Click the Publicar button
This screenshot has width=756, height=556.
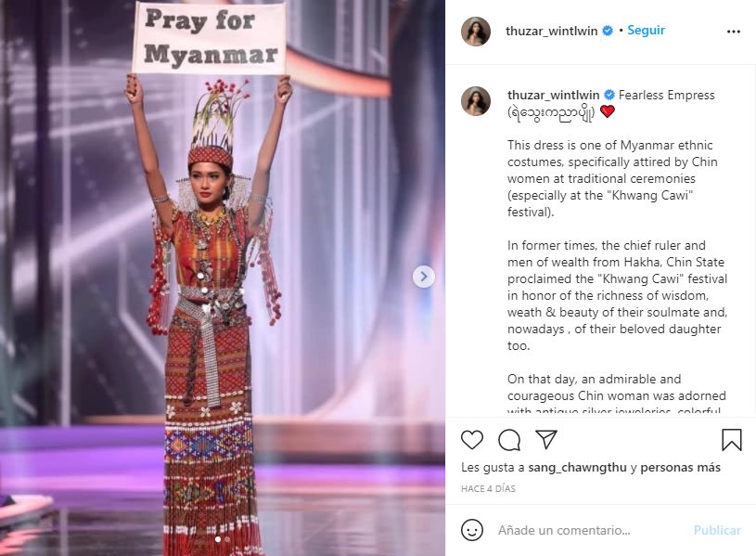click(x=717, y=530)
